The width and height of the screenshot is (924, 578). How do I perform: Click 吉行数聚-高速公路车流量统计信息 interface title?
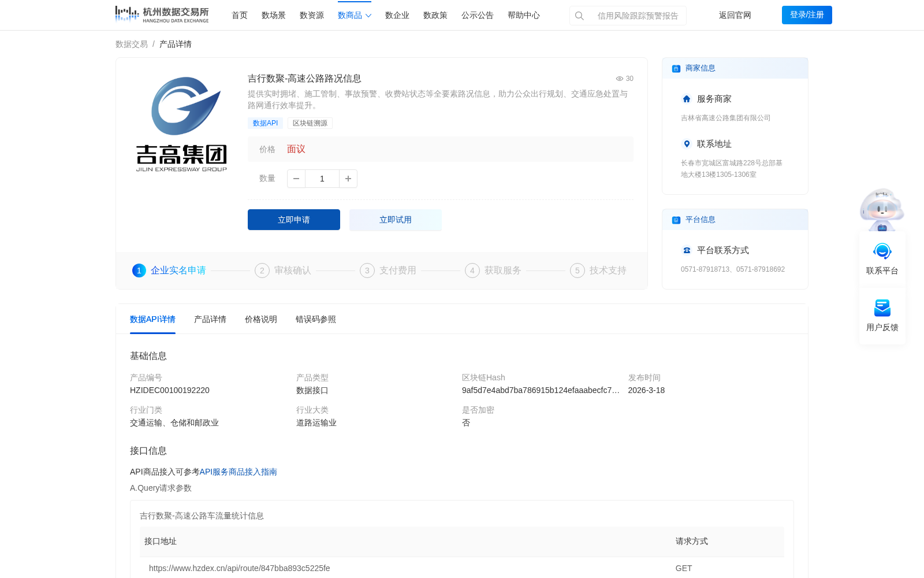pyautogui.click(x=202, y=516)
